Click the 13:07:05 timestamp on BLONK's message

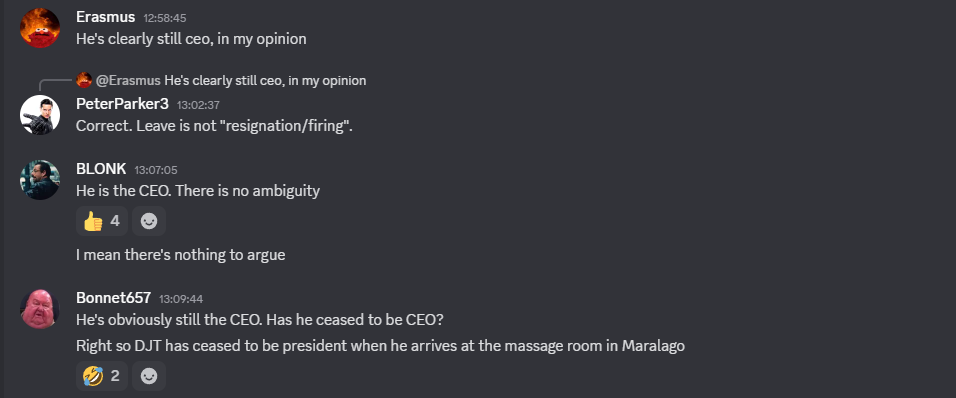click(x=156, y=170)
